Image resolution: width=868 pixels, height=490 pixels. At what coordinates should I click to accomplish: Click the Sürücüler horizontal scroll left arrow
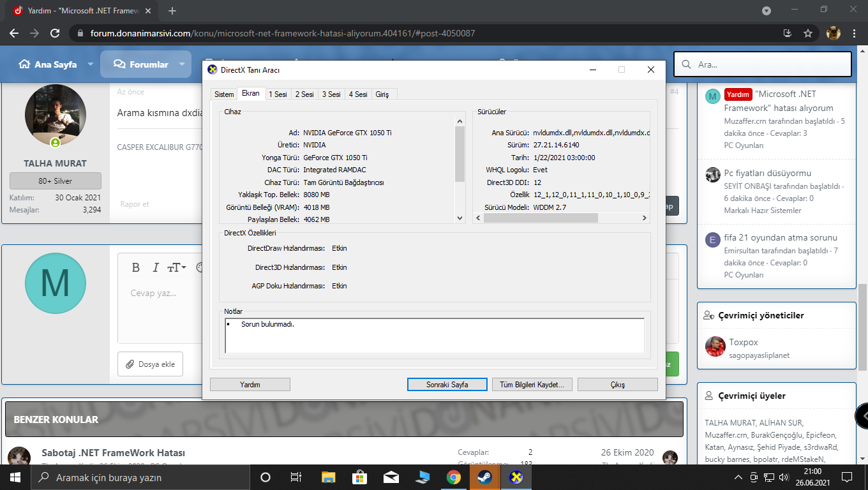click(478, 218)
